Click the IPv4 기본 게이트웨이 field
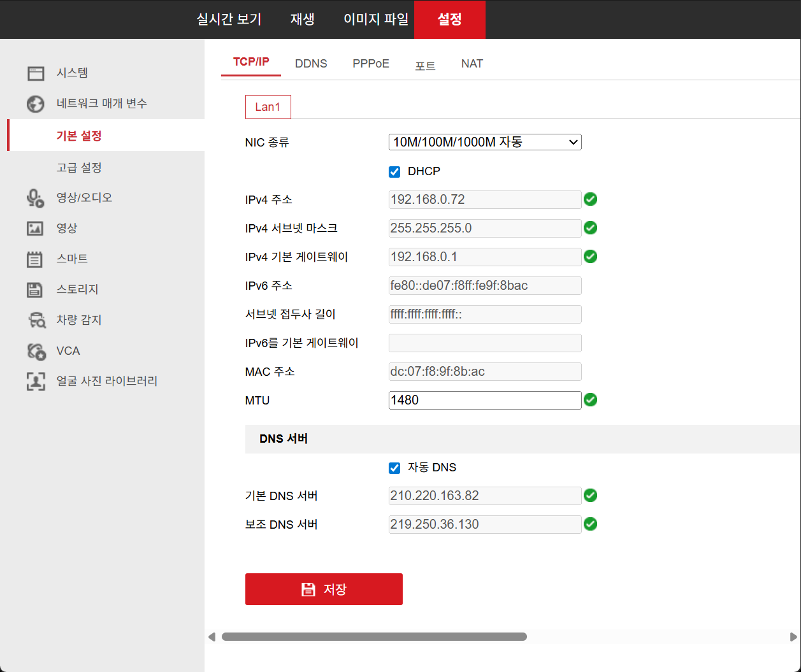This screenshot has width=801, height=672. 485,257
